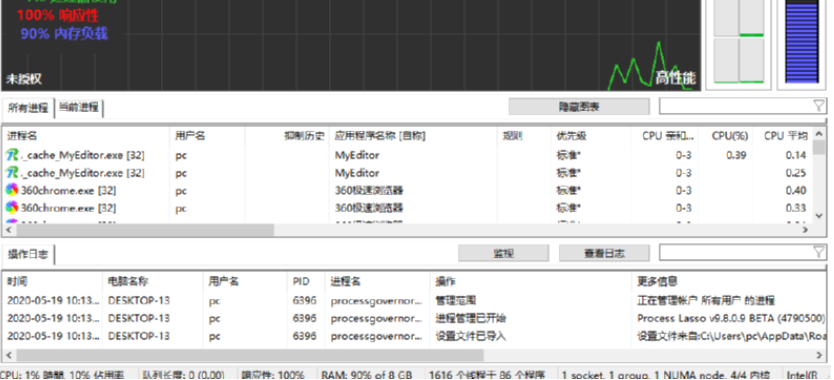This screenshot has height=380, width=834.
Task: Click the 360chrome icon in the 0.33 average row
Action: (12, 208)
